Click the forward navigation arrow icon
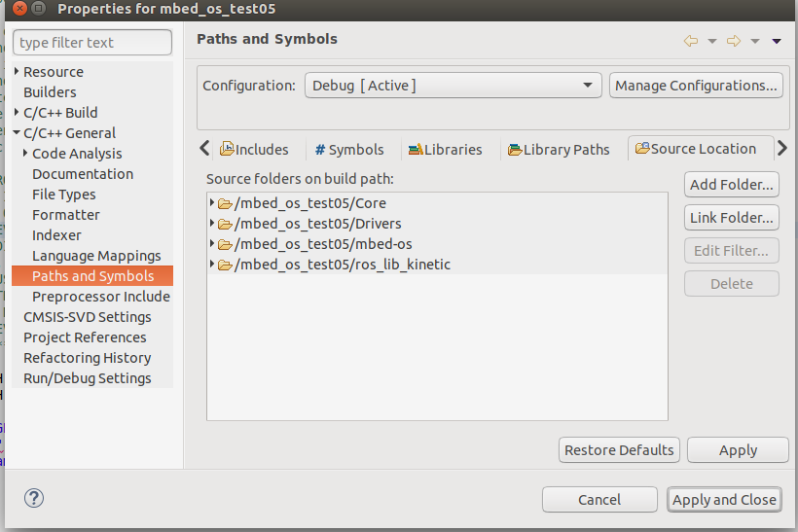This screenshot has height=532, width=798. click(734, 41)
